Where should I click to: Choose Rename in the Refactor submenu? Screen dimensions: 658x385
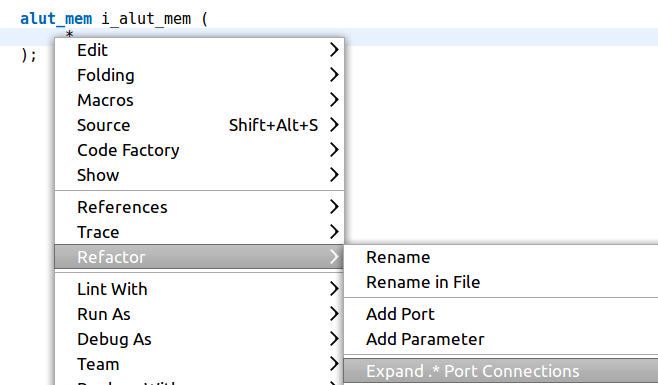501,257
